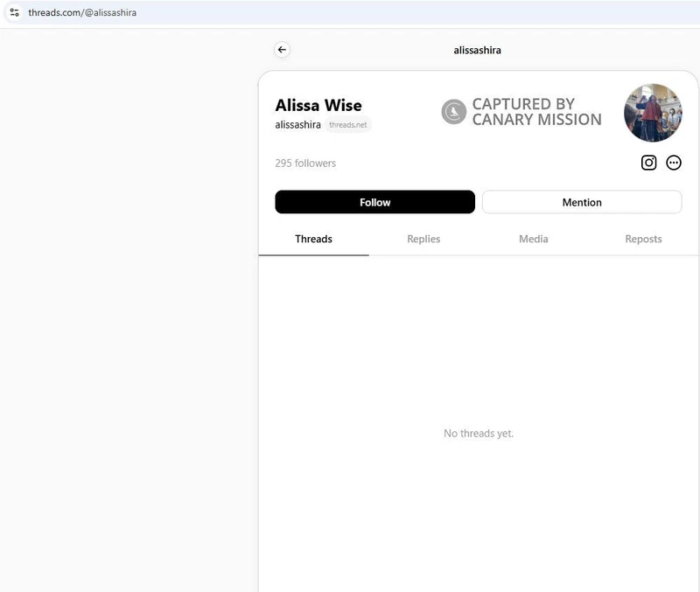The width and height of the screenshot is (700, 592).
Task: Open the more options ellipsis menu
Action: click(674, 163)
